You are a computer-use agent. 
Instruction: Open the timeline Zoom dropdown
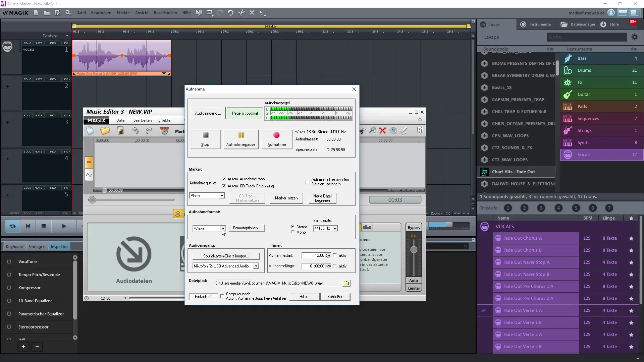437,213
